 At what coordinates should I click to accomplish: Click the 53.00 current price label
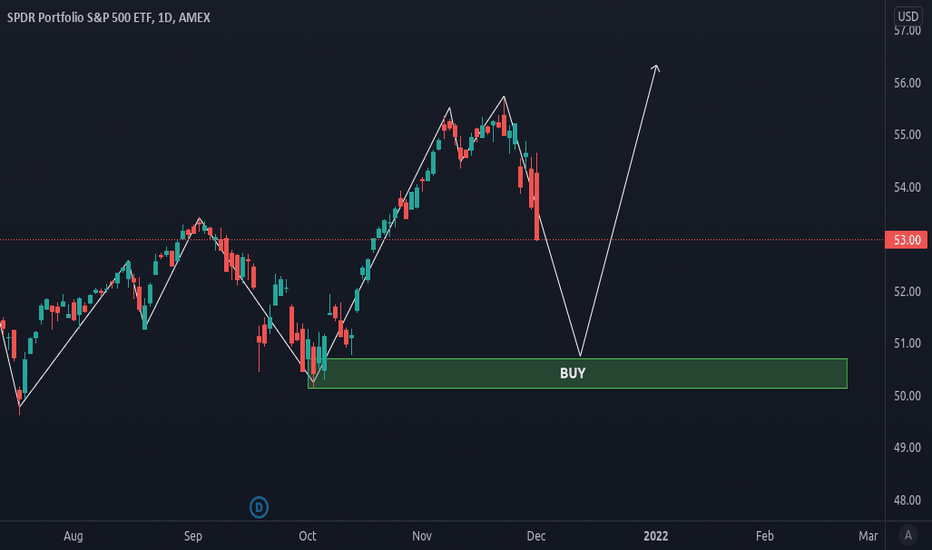(x=906, y=240)
